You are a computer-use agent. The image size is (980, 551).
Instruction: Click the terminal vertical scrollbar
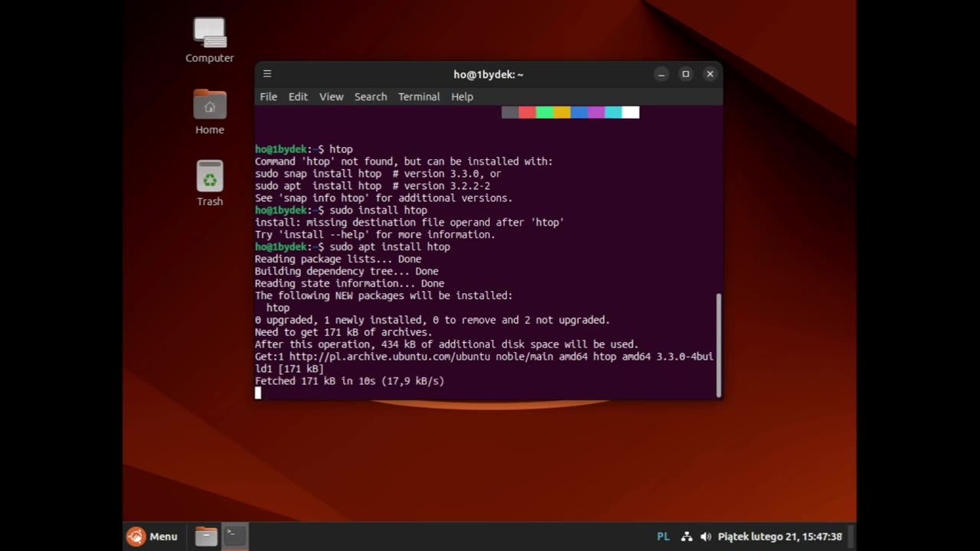tap(718, 344)
